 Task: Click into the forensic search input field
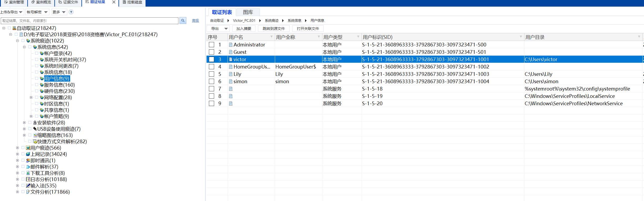tap(89, 20)
